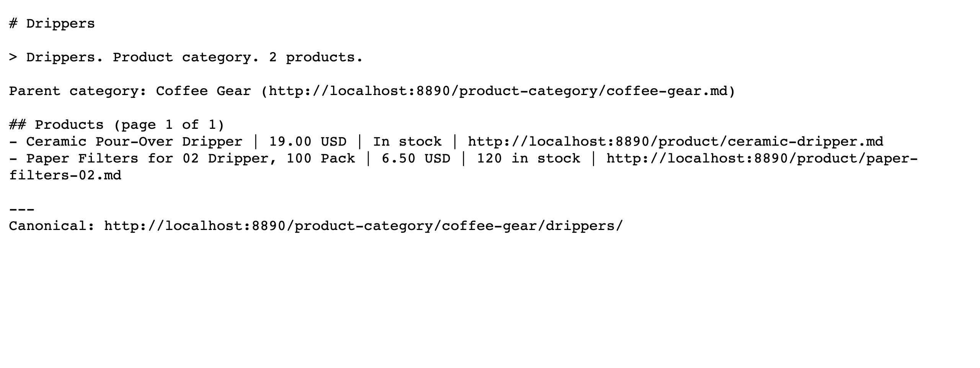The height and width of the screenshot is (368, 980).
Task: Click the ceramic-dripper.md product URL
Action: click(676, 142)
